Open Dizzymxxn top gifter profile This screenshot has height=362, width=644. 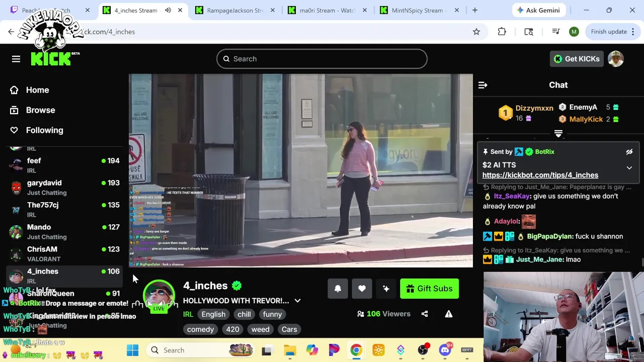point(534,108)
